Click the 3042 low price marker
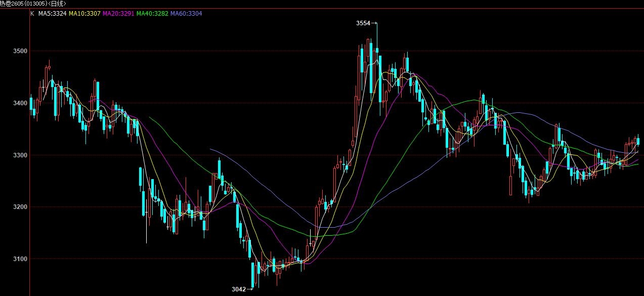Viewport: 644px width, 296px height. click(238, 289)
